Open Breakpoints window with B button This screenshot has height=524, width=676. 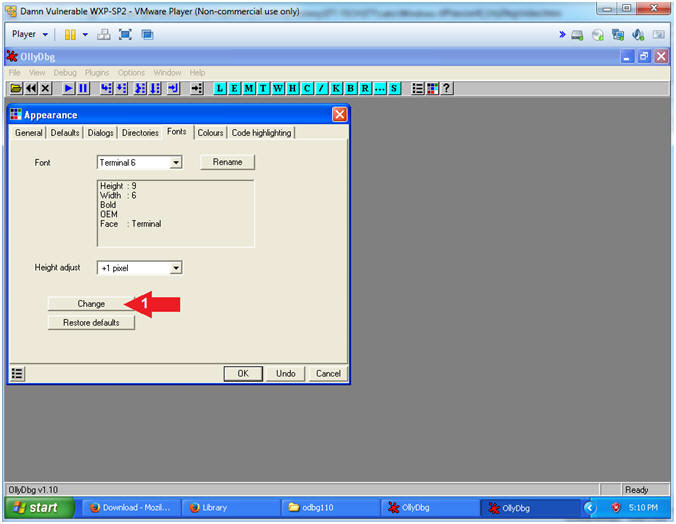351,88
